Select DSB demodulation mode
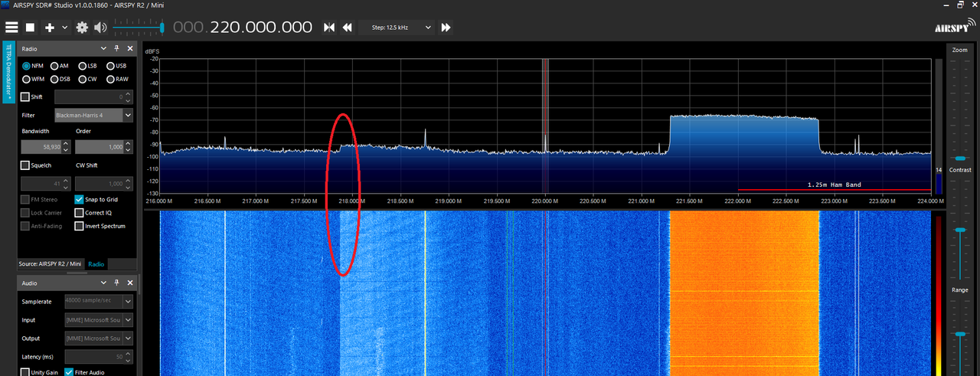This screenshot has height=376, width=980. click(x=60, y=79)
